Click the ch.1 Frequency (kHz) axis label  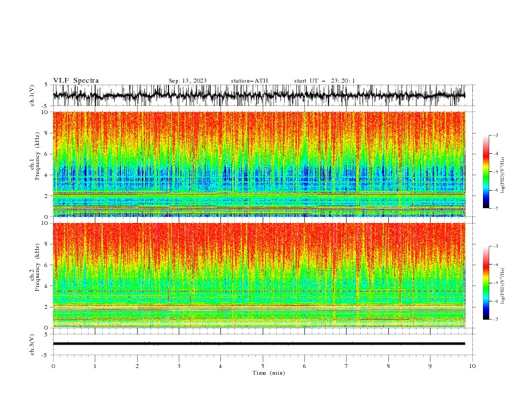[x=35, y=156]
